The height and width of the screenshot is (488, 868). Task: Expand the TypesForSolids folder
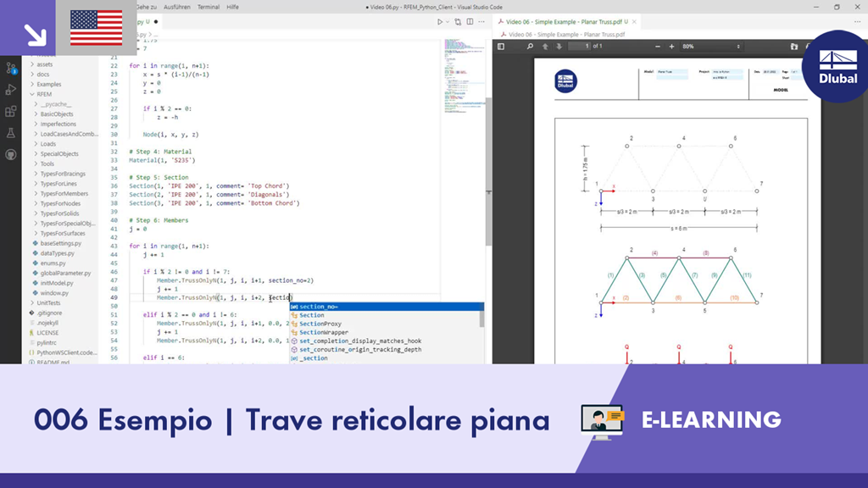pyautogui.click(x=59, y=213)
